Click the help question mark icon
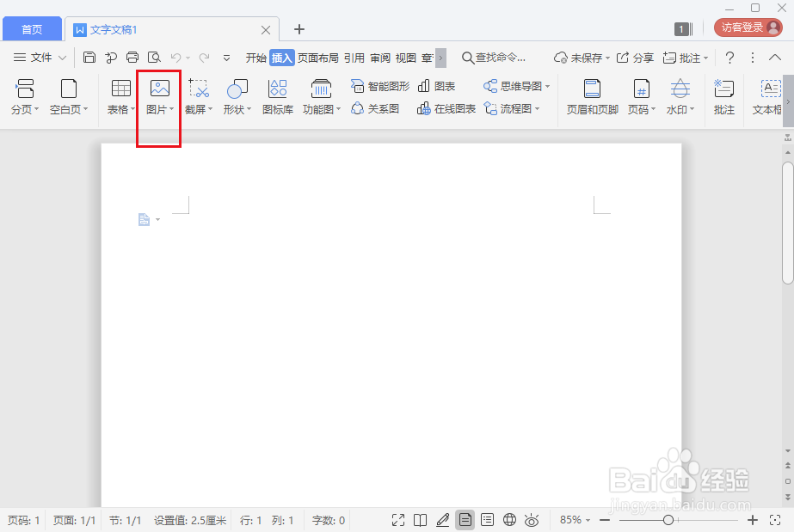Image resolution: width=794 pixels, height=532 pixels. (729, 58)
